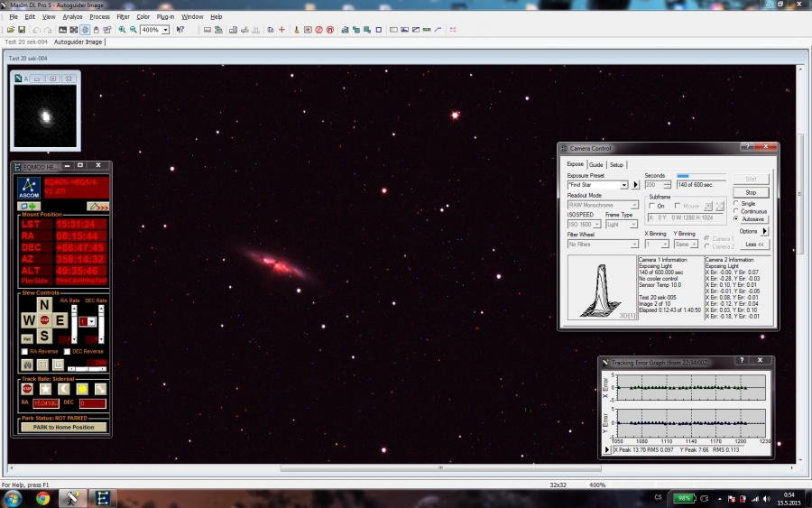
Task: Click PARK to Home Position button
Action: pos(63,427)
